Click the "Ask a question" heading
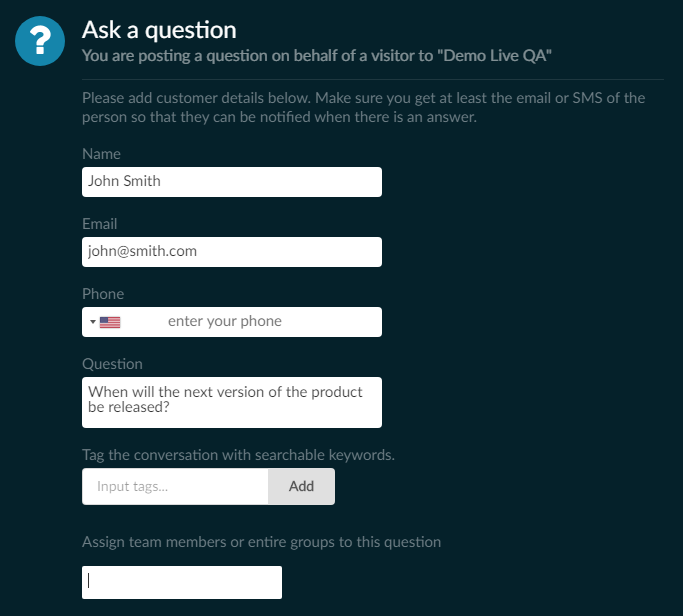 159,30
